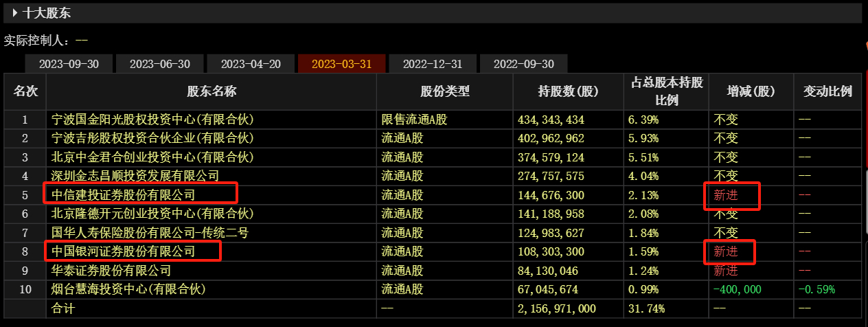
Task: Select holdings value 374,579,124
Action: (551, 157)
